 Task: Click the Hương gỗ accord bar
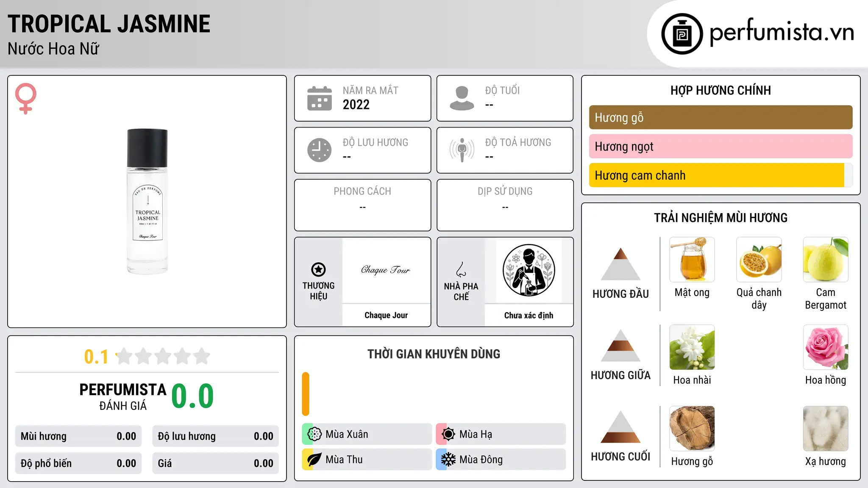[x=721, y=117]
